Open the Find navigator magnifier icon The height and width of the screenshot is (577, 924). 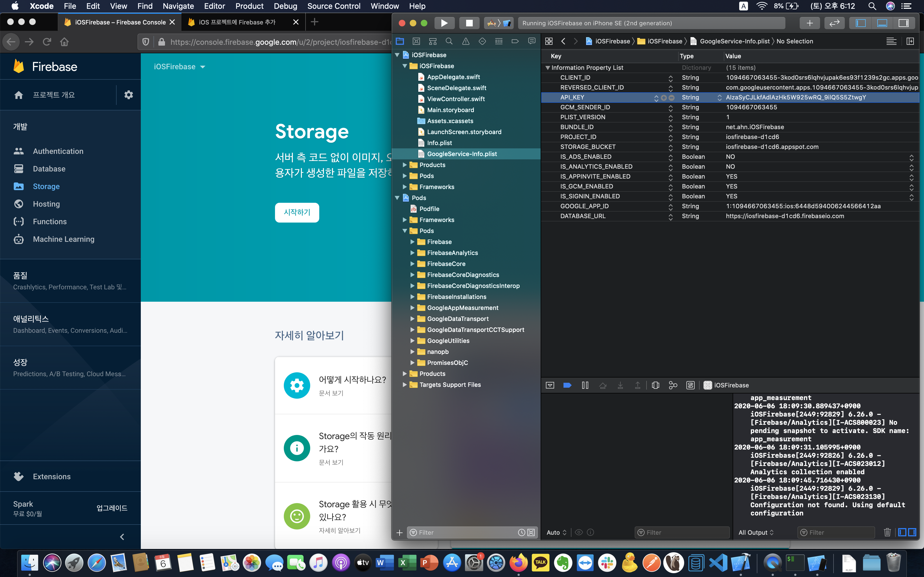click(449, 41)
